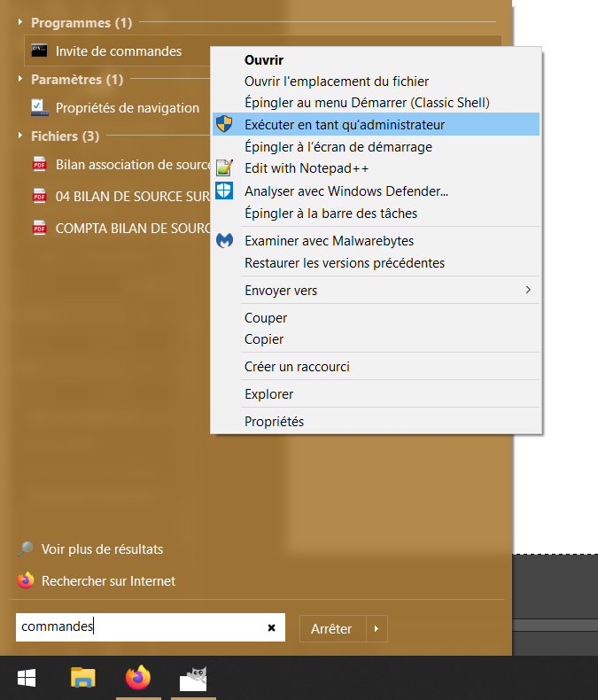The height and width of the screenshot is (700, 598).
Task: Click the Invite de commandes program icon
Action: click(39, 51)
